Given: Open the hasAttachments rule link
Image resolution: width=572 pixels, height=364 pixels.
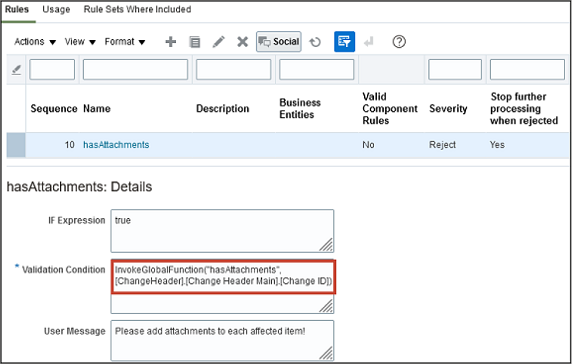Looking at the screenshot, I should [x=116, y=145].
